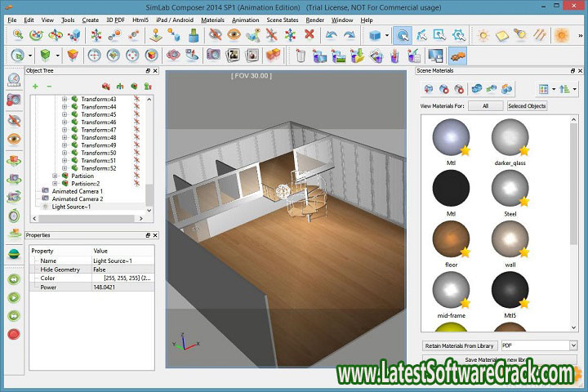Click the gauge icon at top of left sidebar

pyautogui.click(x=14, y=79)
